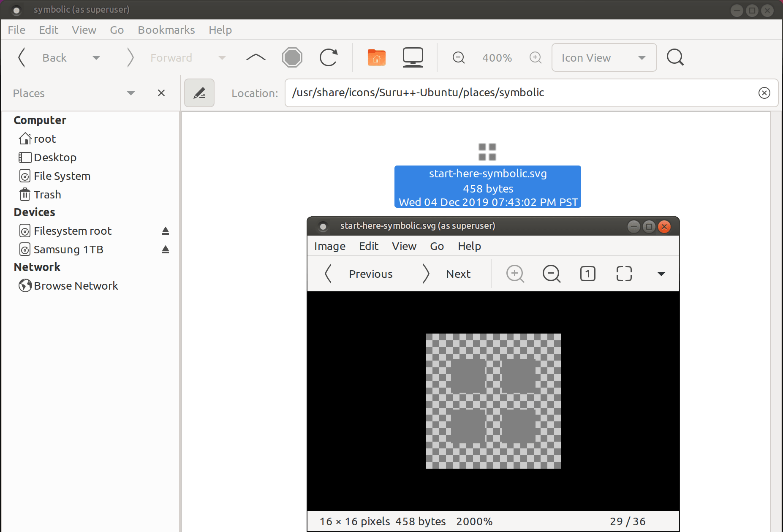Go to Next image in viewer
Viewport: 783px width, 532px height.
point(447,274)
